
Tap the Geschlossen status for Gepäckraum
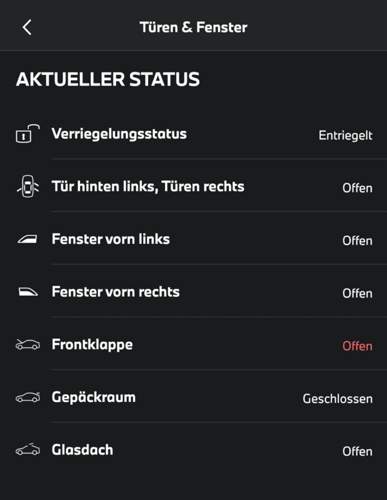[x=338, y=399]
